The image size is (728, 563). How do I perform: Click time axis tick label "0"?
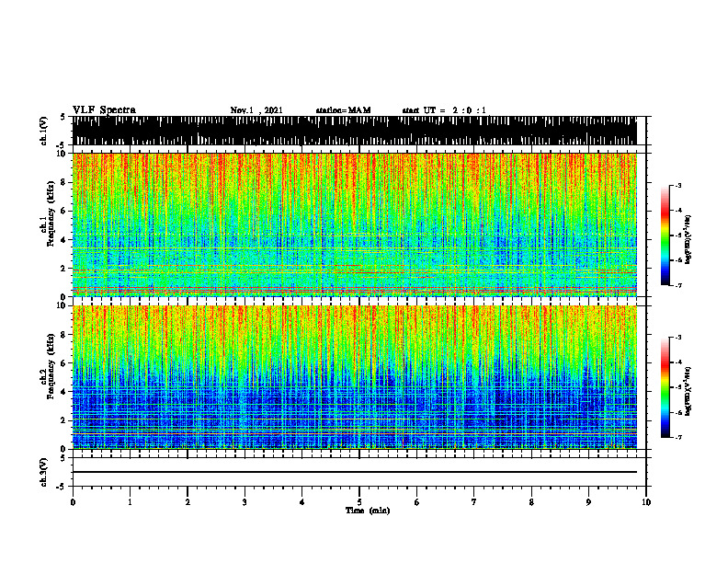pos(73,502)
